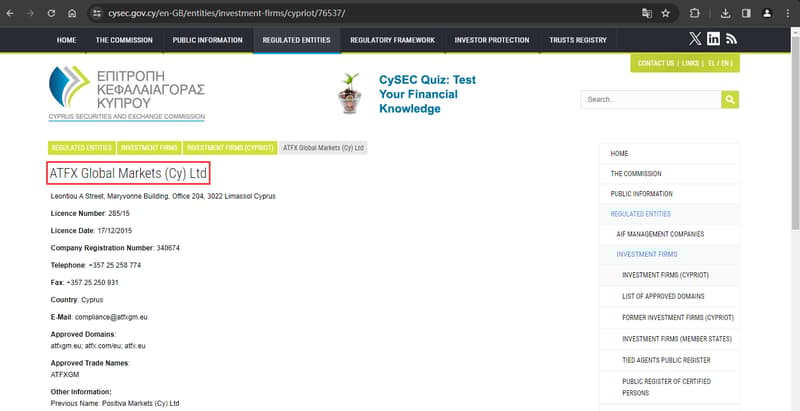Click INVESTMENT FIRMS (CYPRIOT) breadcrumb
The width and height of the screenshot is (800, 411).
(x=230, y=148)
